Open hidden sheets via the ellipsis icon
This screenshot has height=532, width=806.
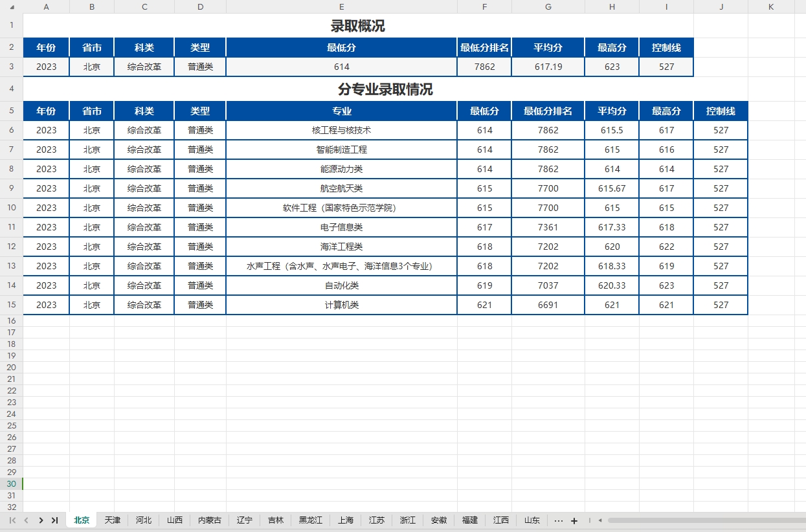click(558, 520)
